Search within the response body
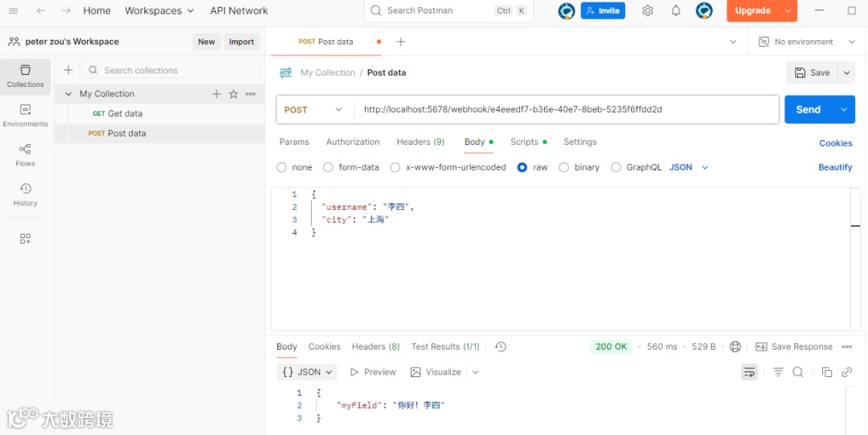Viewport: 868px width, 435px height. click(798, 371)
